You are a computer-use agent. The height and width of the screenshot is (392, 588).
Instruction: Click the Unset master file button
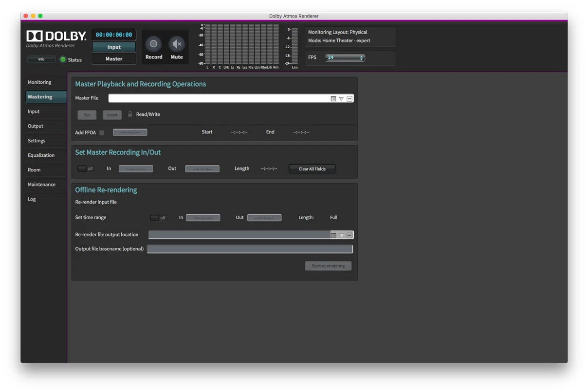[112, 115]
